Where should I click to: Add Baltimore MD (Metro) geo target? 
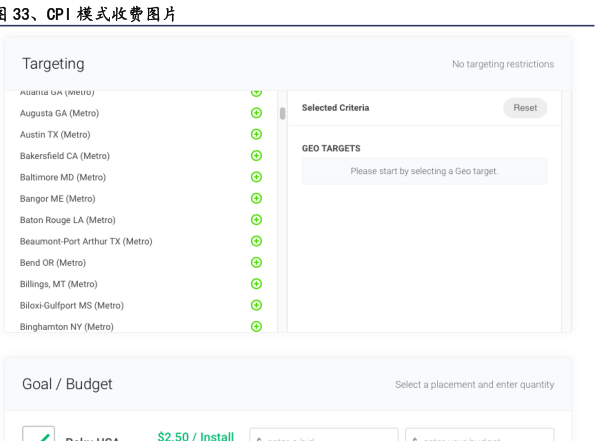point(257,177)
